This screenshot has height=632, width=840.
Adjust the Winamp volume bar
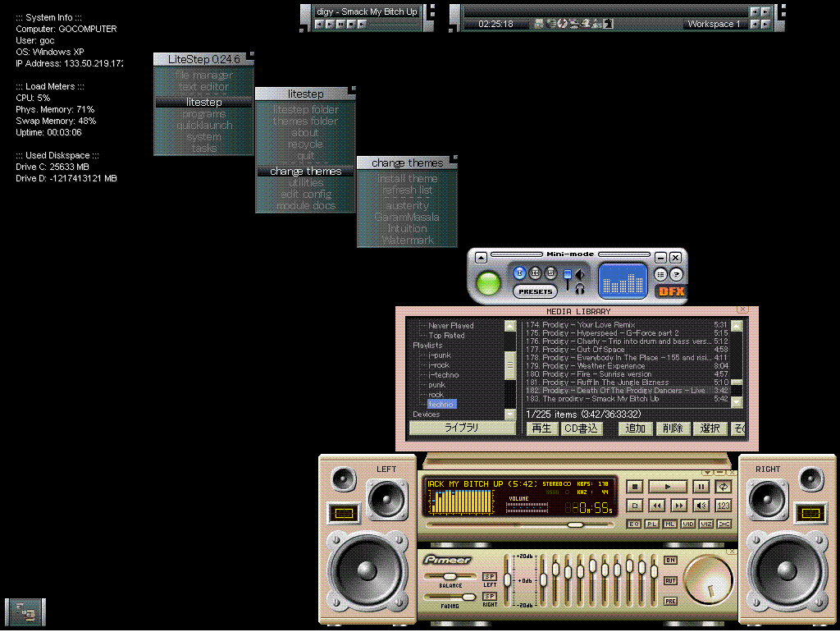pyautogui.click(x=527, y=507)
